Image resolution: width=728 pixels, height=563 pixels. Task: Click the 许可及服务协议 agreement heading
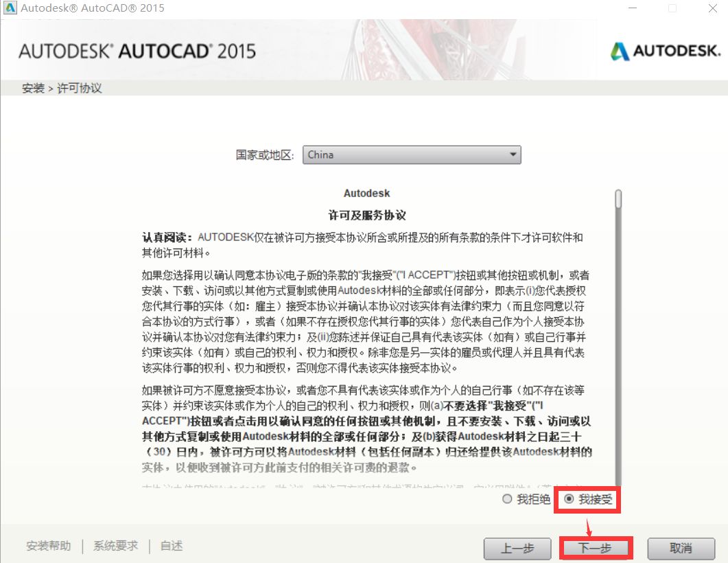(x=367, y=215)
